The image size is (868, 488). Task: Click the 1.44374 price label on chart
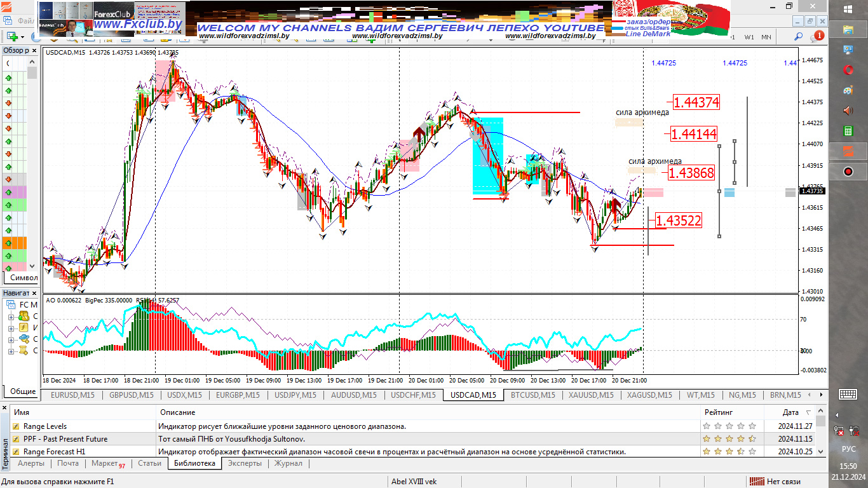tap(695, 102)
